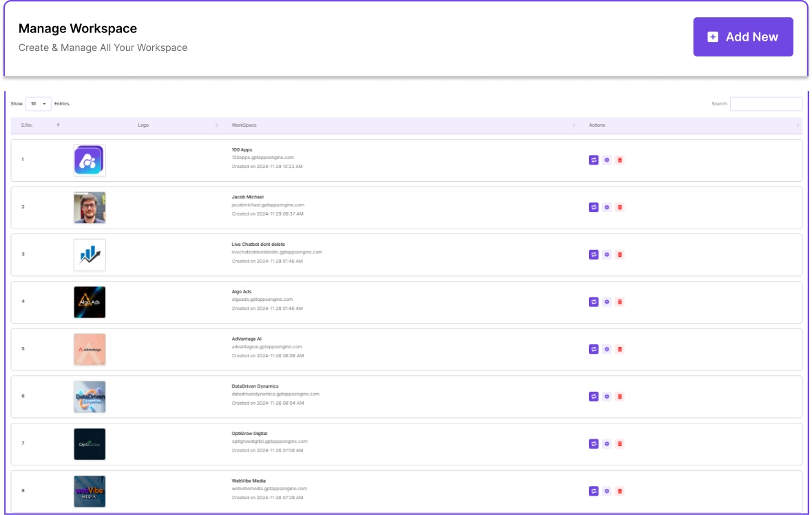The width and height of the screenshot is (812, 515).
Task: Delete the Algo Ads workspace
Action: point(619,302)
